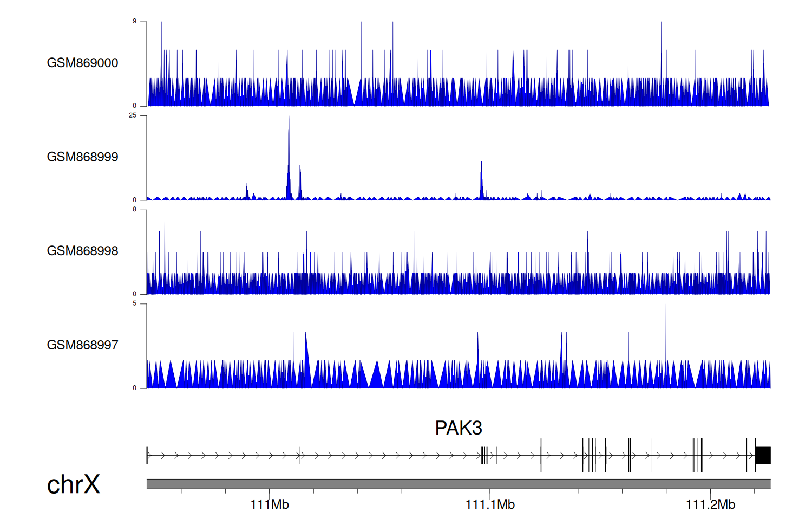Click the GSM868998 track name
This screenshot has height=531, width=812.
click(82, 251)
